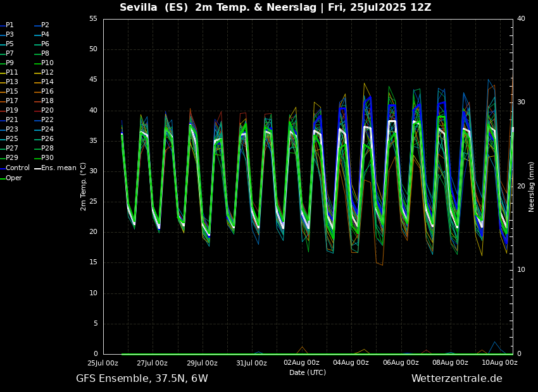Select the P18 legend label
Image resolution: width=538 pixels, height=392 pixels.
point(47,101)
